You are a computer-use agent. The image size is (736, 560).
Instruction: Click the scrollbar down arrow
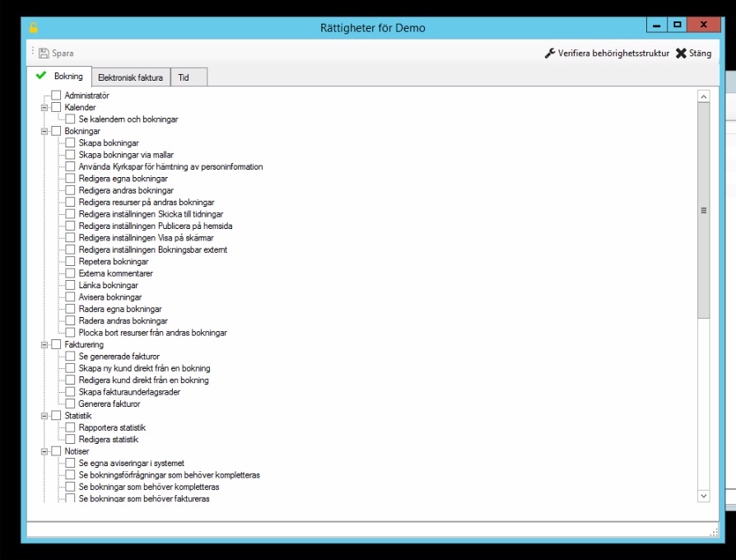[703, 496]
